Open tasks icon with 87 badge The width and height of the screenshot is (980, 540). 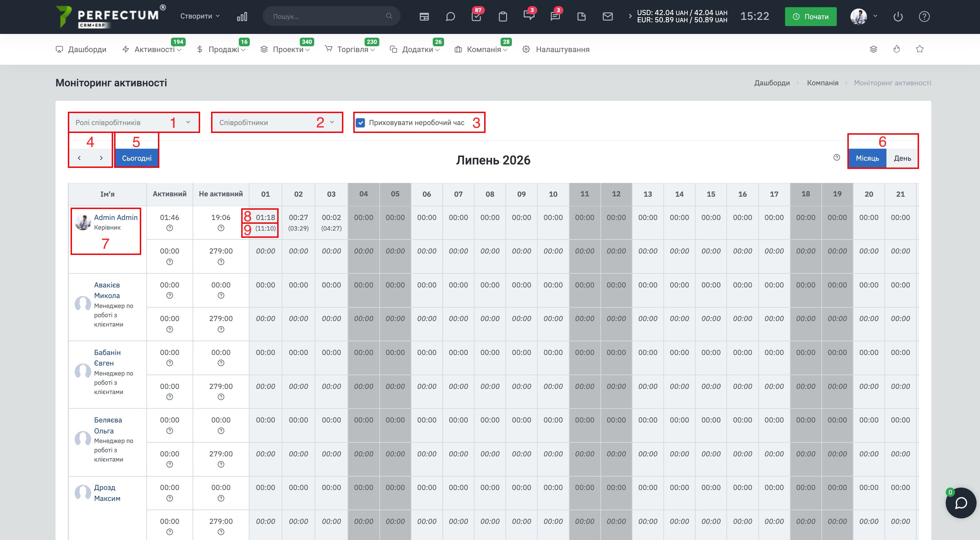coord(476,16)
